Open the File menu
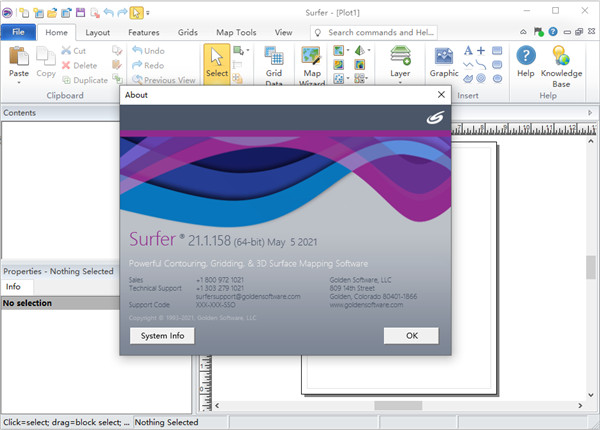Viewport: 600px width, 430px height. [x=18, y=32]
